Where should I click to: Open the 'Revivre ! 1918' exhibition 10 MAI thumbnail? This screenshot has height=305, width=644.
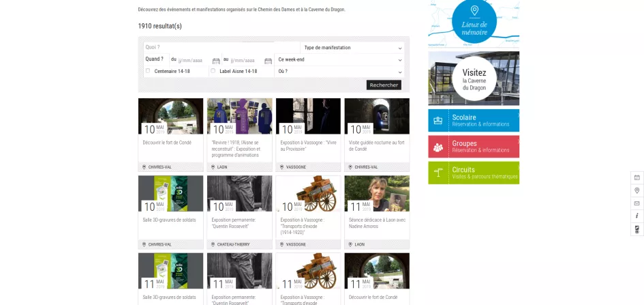(239, 116)
